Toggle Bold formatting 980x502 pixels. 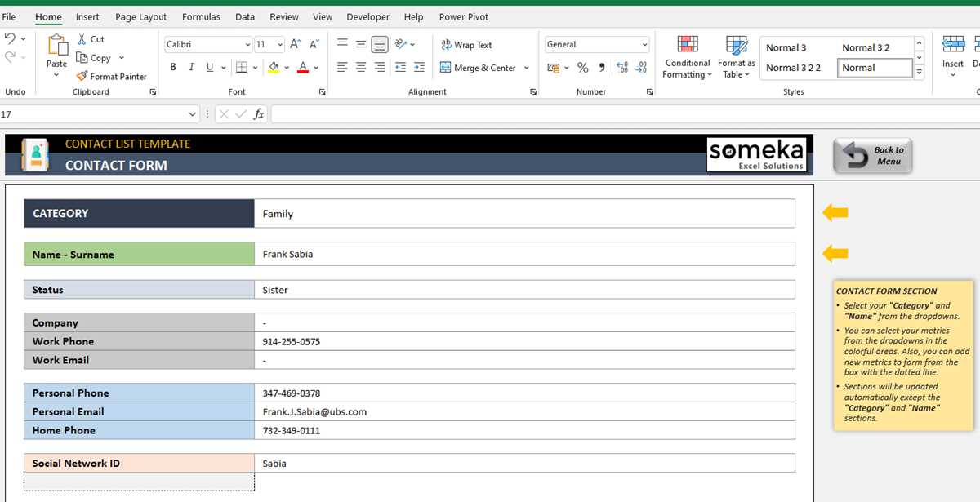(173, 68)
